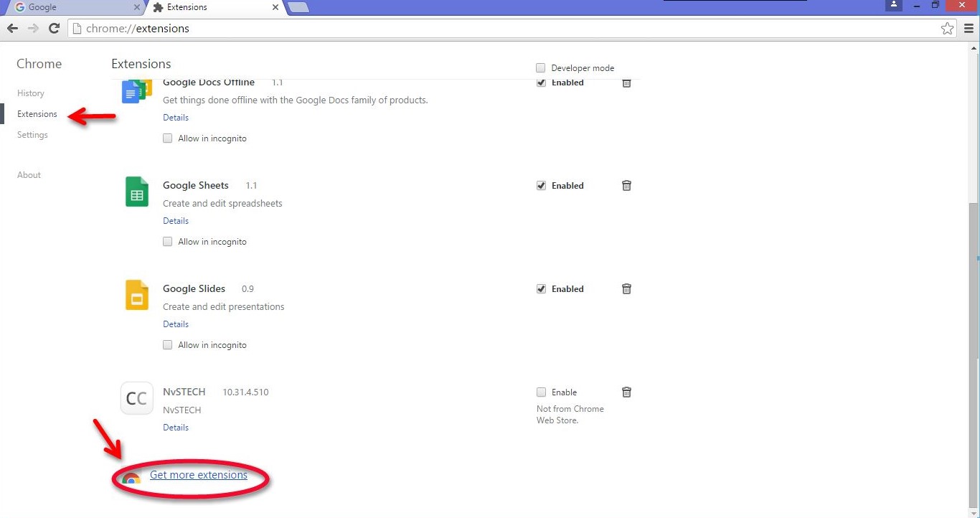Click the NvSTECH version 10.31.4.510 text
Viewport: 980px width, 518px height.
tap(245, 392)
